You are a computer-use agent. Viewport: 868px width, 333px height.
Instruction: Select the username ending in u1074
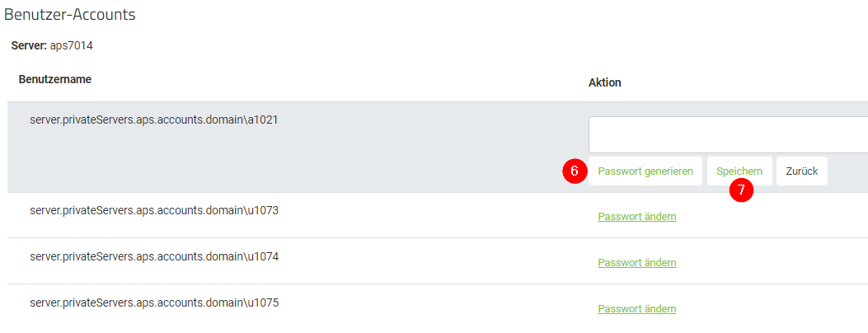click(x=154, y=256)
